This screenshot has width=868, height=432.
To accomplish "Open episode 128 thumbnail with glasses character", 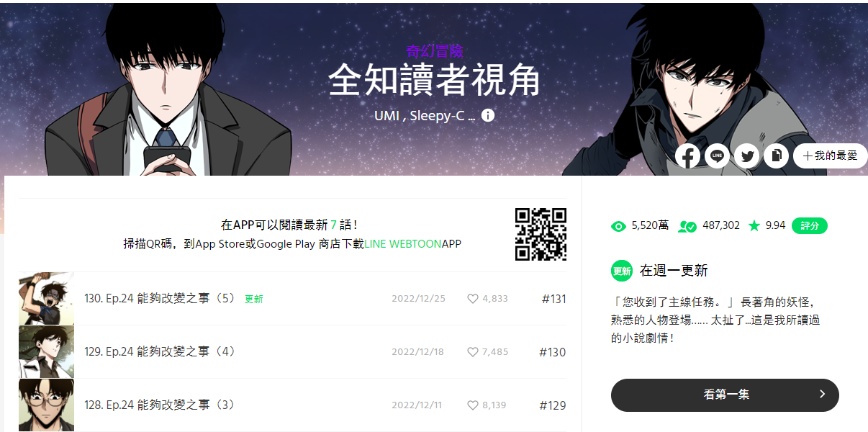I will (x=46, y=405).
